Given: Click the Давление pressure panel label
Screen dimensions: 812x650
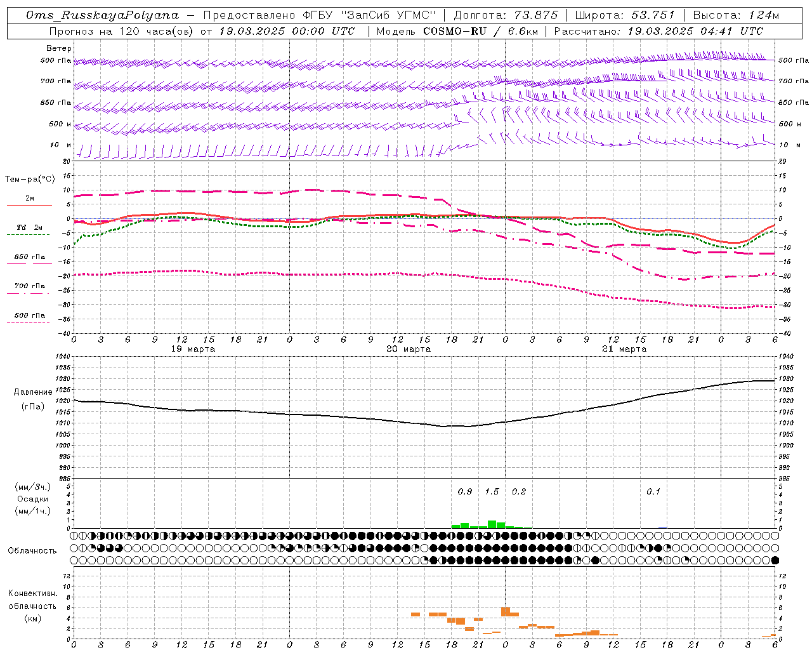Looking at the screenshot, I should [x=33, y=392].
